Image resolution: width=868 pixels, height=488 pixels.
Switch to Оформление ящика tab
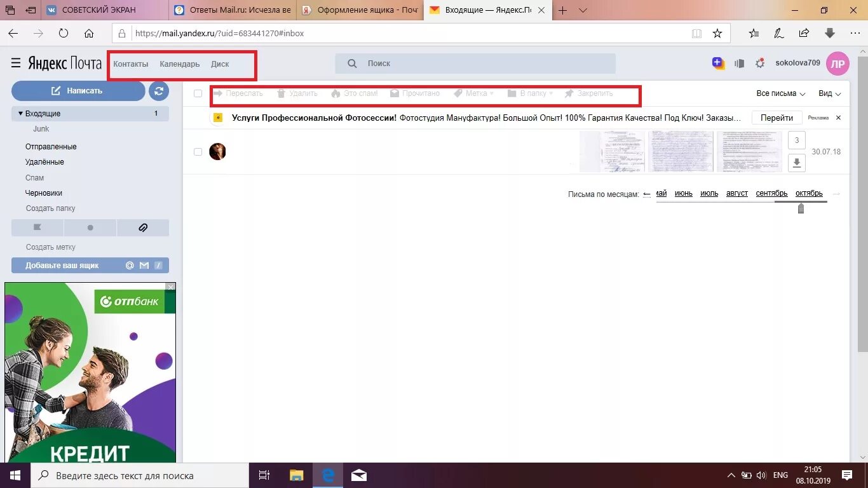tap(360, 10)
